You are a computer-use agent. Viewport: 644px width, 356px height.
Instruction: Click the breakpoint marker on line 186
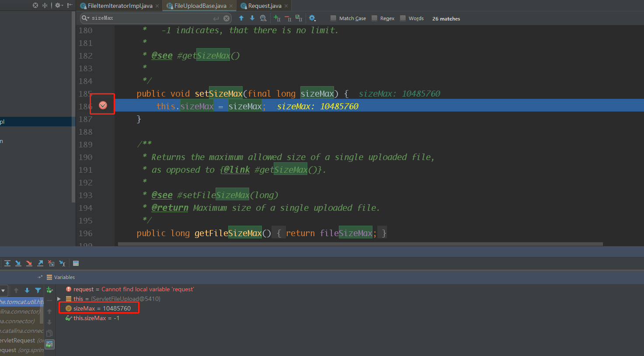(x=102, y=104)
